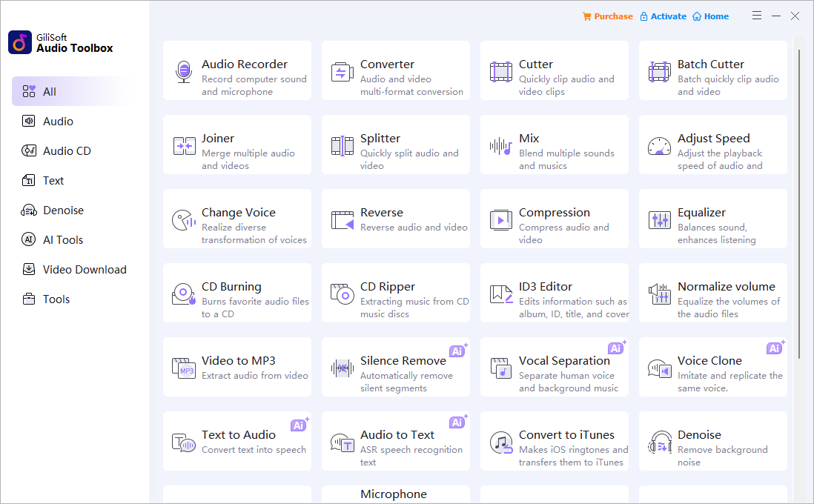Click the AI badge on Vocal Separation
Viewport: 814px width, 504px height.
coord(617,348)
